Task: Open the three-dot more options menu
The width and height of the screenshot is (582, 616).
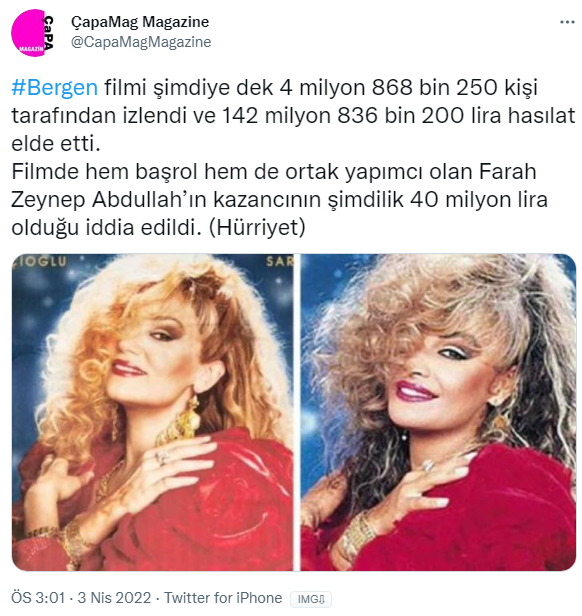Action: point(567,22)
